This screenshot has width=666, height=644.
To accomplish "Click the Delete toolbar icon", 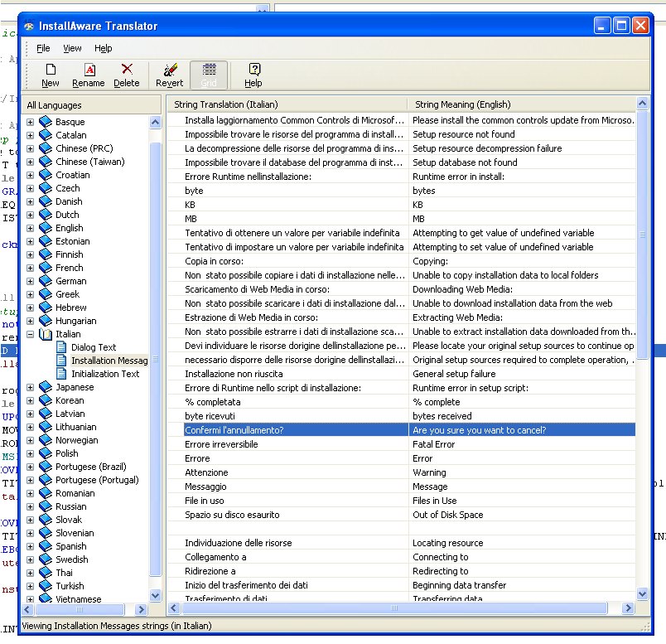I will click(127, 75).
